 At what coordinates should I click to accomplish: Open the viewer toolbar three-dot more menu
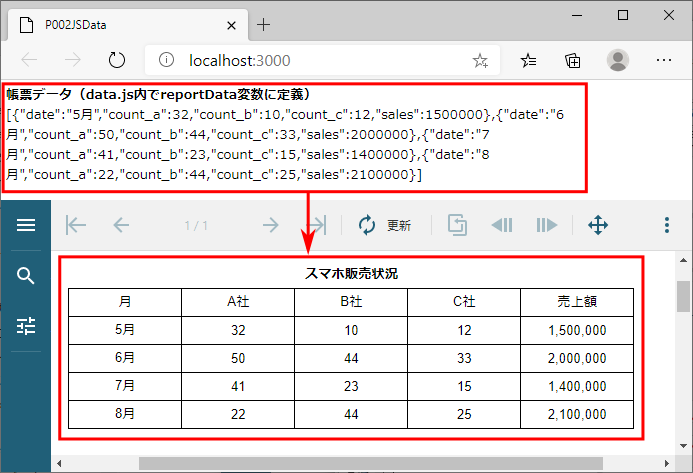(667, 225)
